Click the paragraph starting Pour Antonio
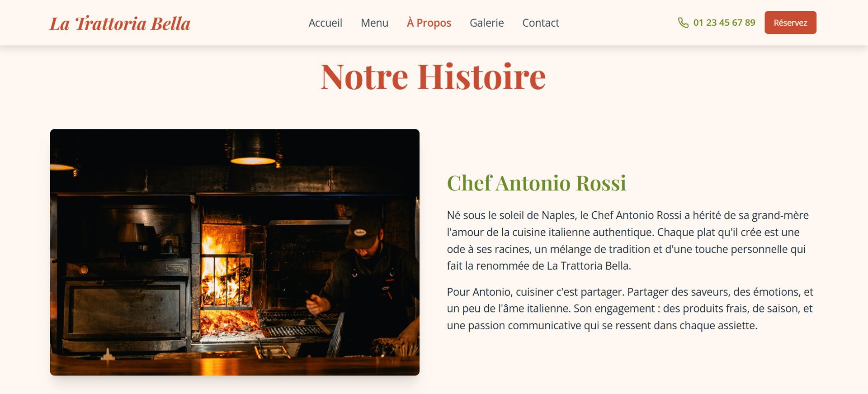This screenshot has width=868, height=394. 630,309
